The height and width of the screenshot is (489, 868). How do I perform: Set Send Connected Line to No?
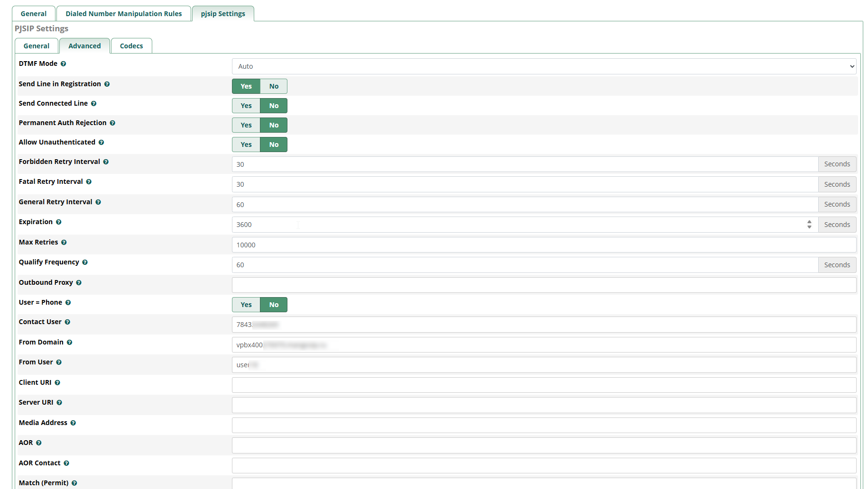274,106
